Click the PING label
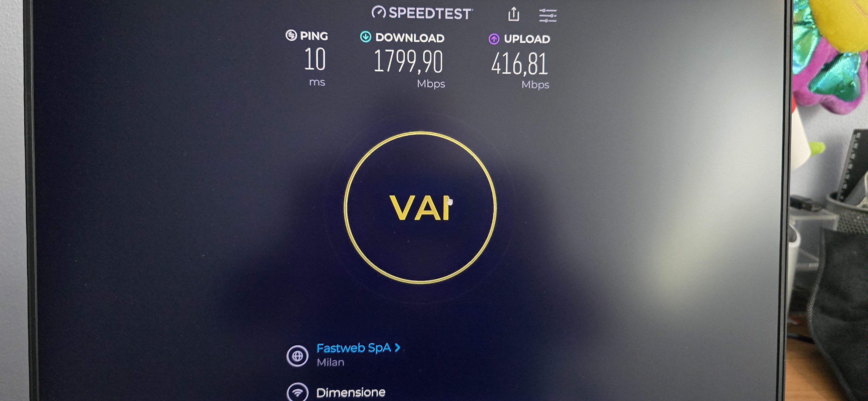Image resolution: width=868 pixels, height=401 pixels. 314,36
